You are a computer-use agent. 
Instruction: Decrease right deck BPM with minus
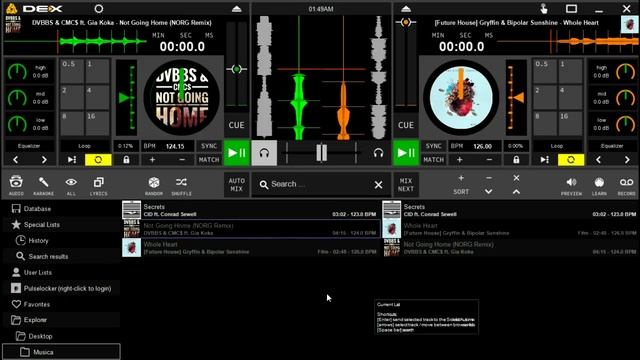(x=489, y=160)
